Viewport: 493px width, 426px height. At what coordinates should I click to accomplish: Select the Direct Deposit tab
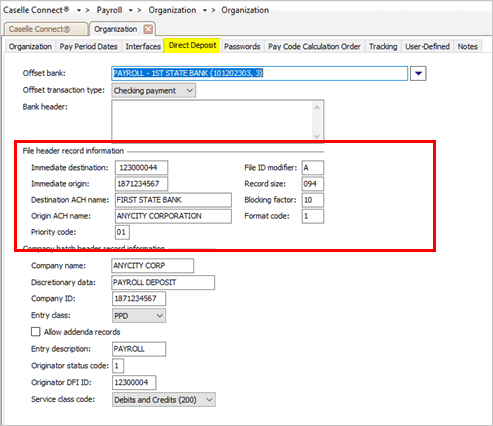[x=192, y=45]
